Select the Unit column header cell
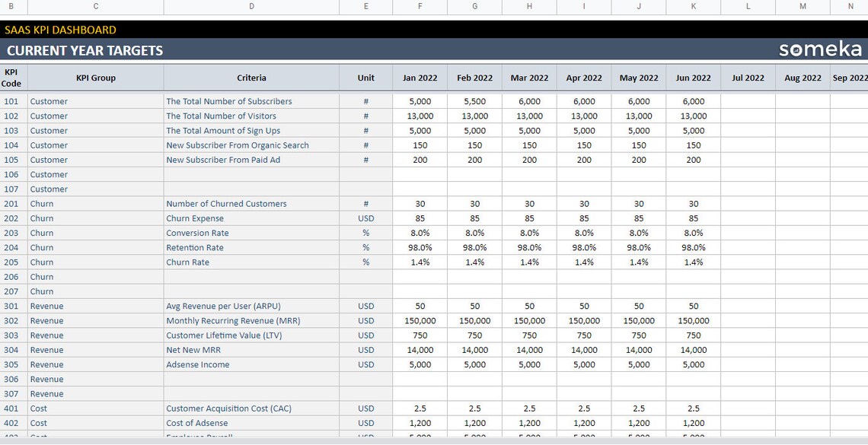The width and height of the screenshot is (868, 445). [365, 77]
